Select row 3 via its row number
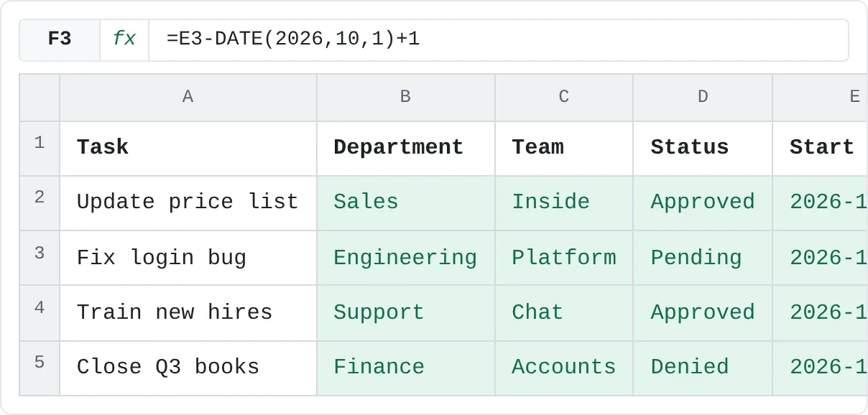 pyautogui.click(x=40, y=258)
